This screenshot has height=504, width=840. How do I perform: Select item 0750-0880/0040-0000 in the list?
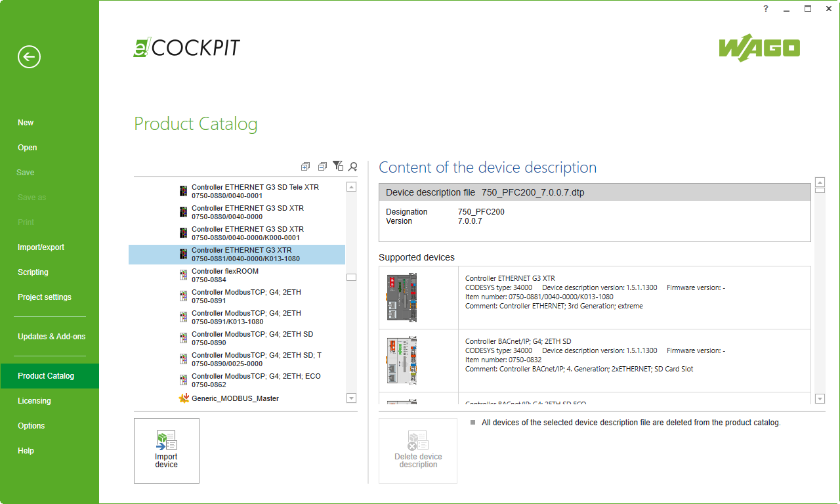(237, 212)
